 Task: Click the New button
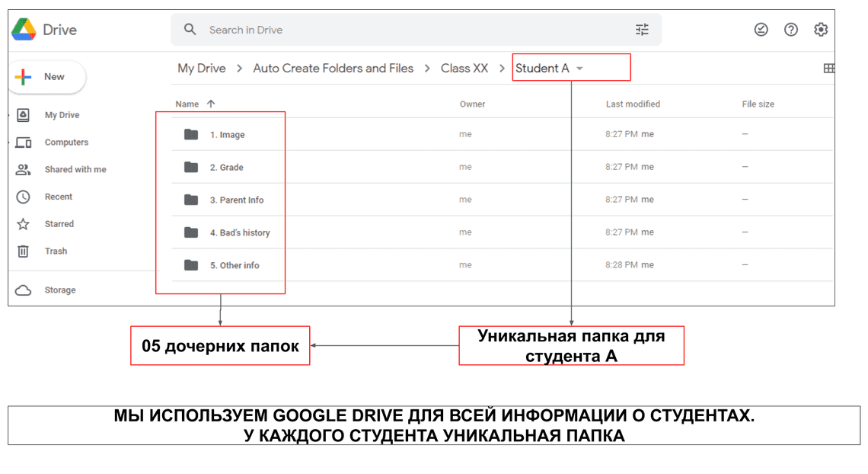tap(46, 77)
